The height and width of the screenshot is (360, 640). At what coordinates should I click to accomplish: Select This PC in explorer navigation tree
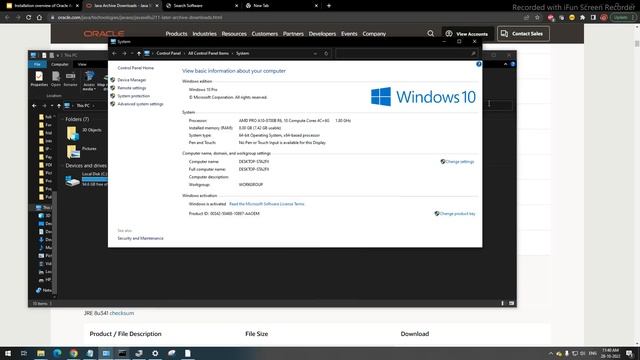[43, 207]
